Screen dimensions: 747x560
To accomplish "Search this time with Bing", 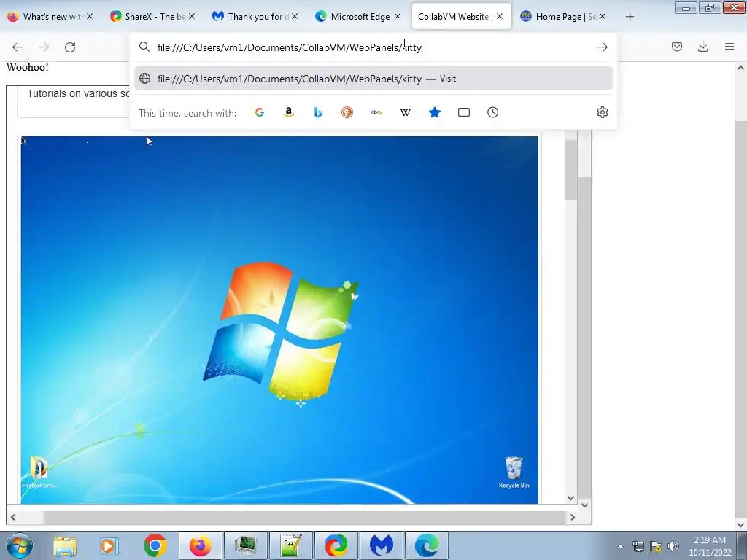I will [x=318, y=112].
